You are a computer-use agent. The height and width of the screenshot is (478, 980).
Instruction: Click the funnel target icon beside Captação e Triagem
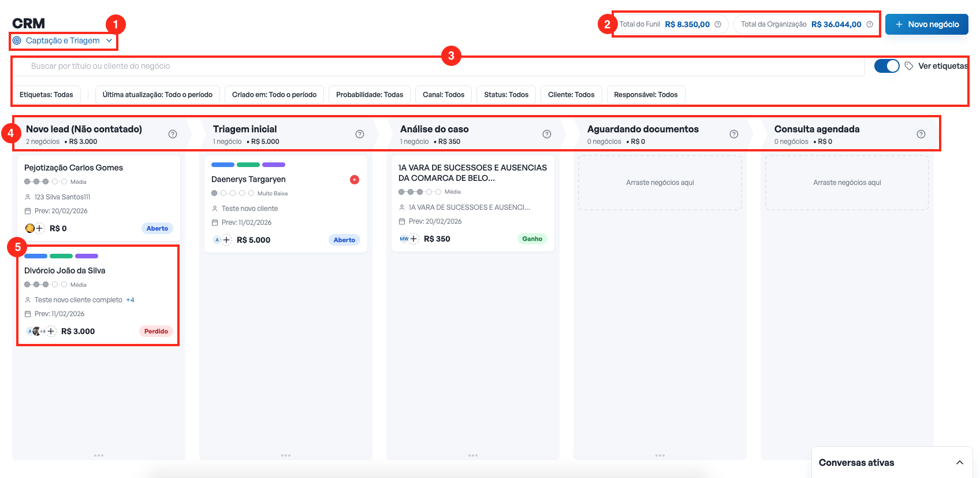(x=17, y=40)
